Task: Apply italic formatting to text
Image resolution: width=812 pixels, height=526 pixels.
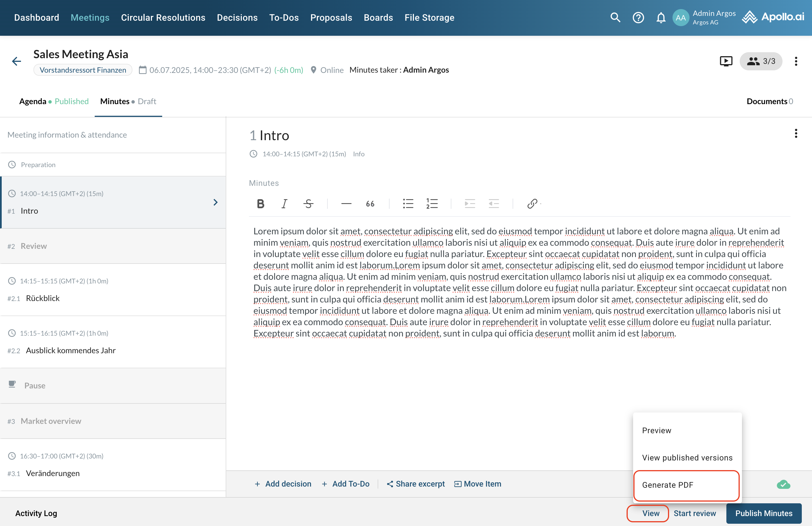Action: click(284, 204)
